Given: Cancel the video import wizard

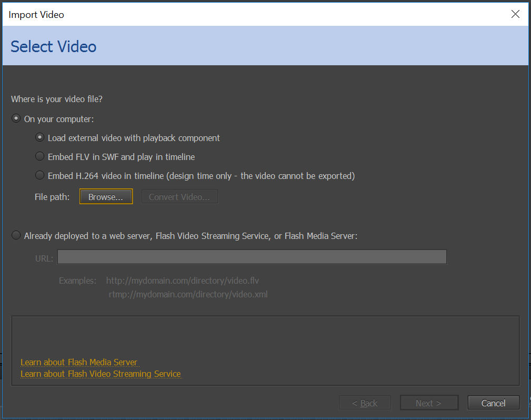Looking at the screenshot, I should tap(493, 403).
